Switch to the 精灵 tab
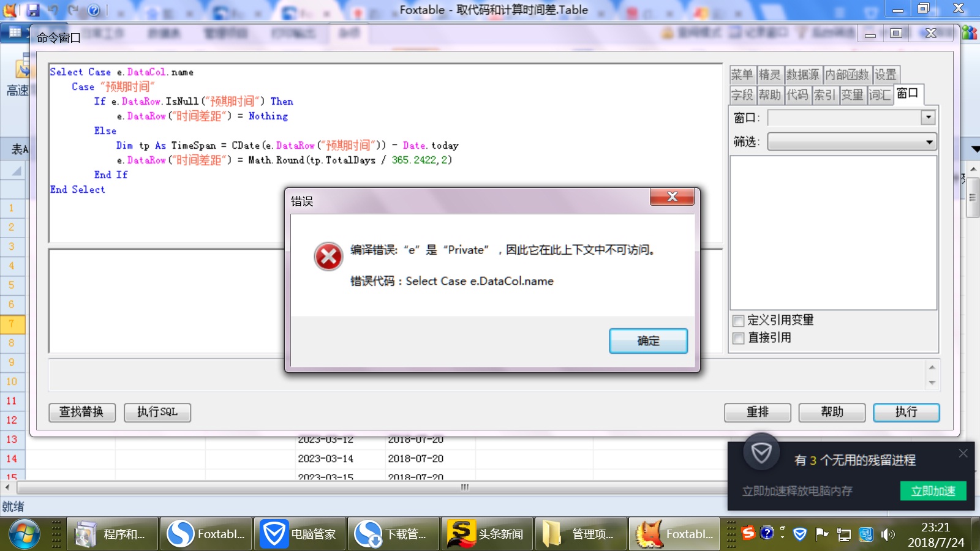Viewport: 980px width, 551px height. click(770, 75)
